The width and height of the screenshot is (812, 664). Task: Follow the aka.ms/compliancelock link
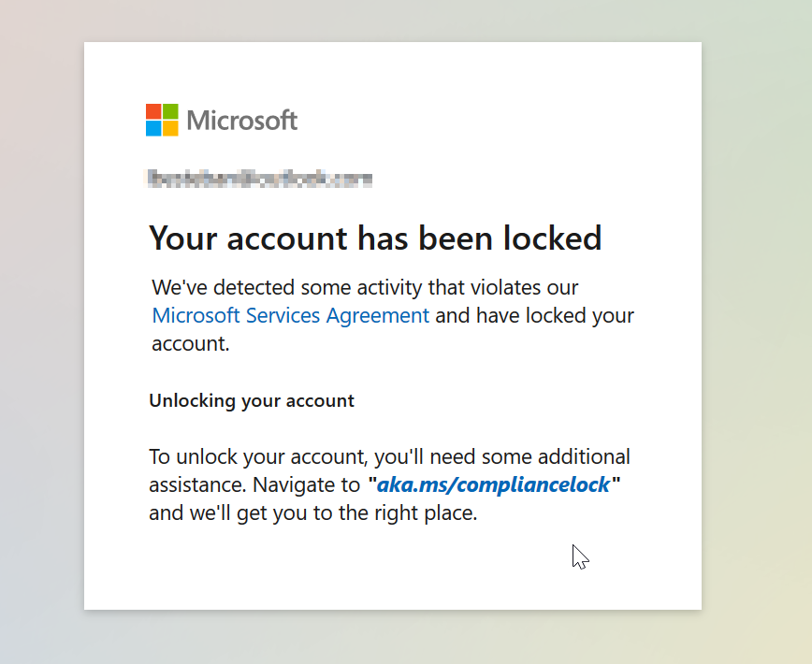coord(493,484)
